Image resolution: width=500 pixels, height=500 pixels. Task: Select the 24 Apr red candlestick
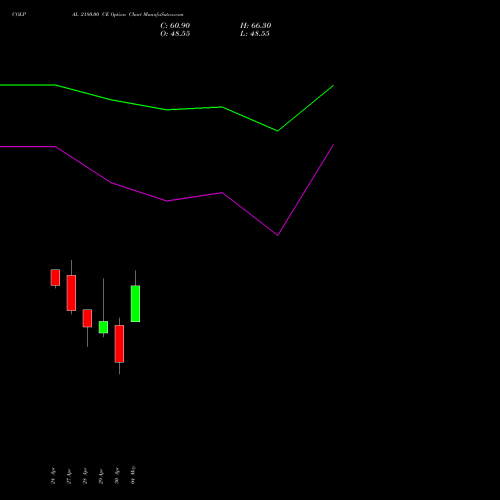click(55, 278)
